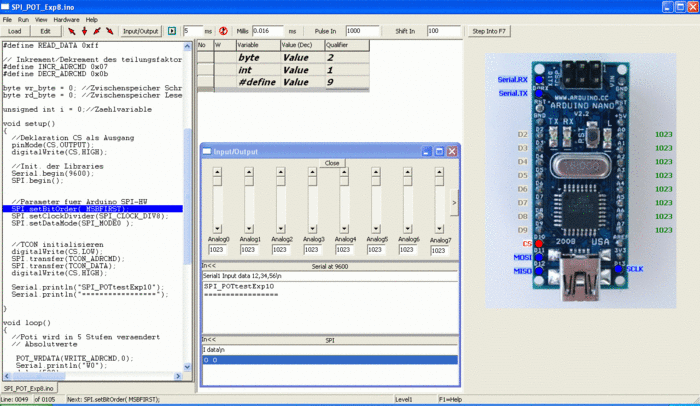Click the Variable column header

(x=258, y=45)
